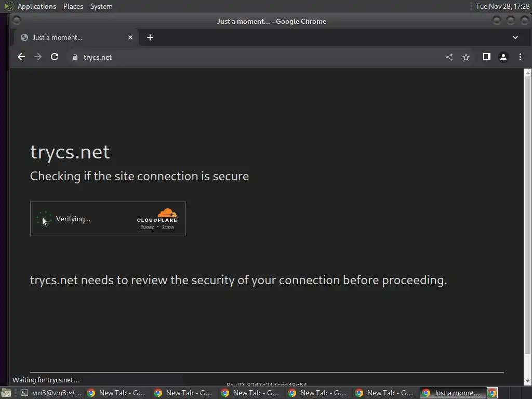Switch to the vm3@vm3 terminal in taskbar
The image size is (532, 399).
click(51, 393)
